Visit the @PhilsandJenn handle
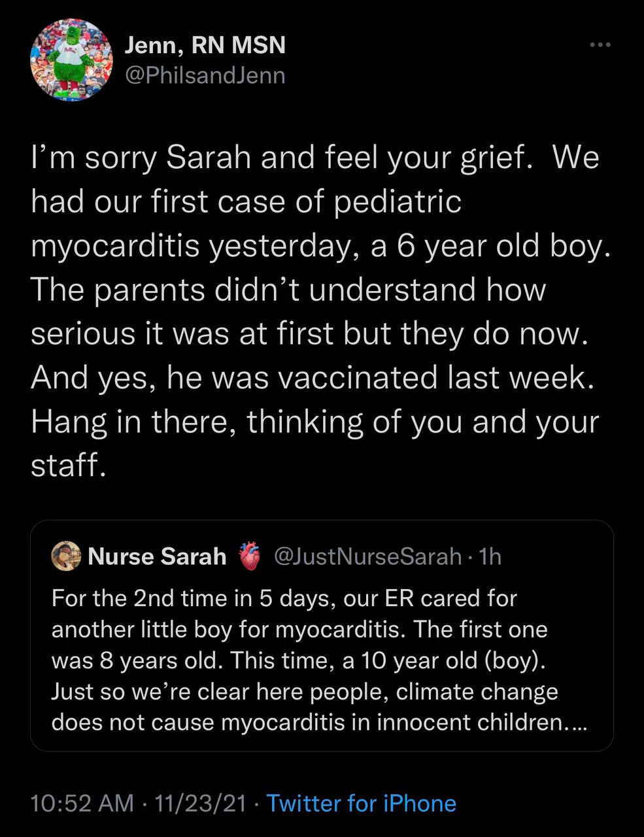This screenshot has height=837, width=644. [205, 76]
